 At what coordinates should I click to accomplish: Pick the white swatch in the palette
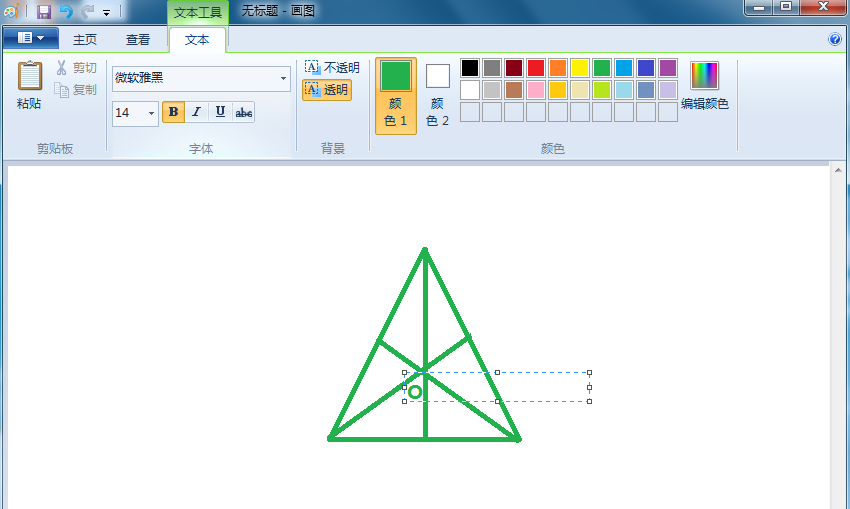pos(470,90)
